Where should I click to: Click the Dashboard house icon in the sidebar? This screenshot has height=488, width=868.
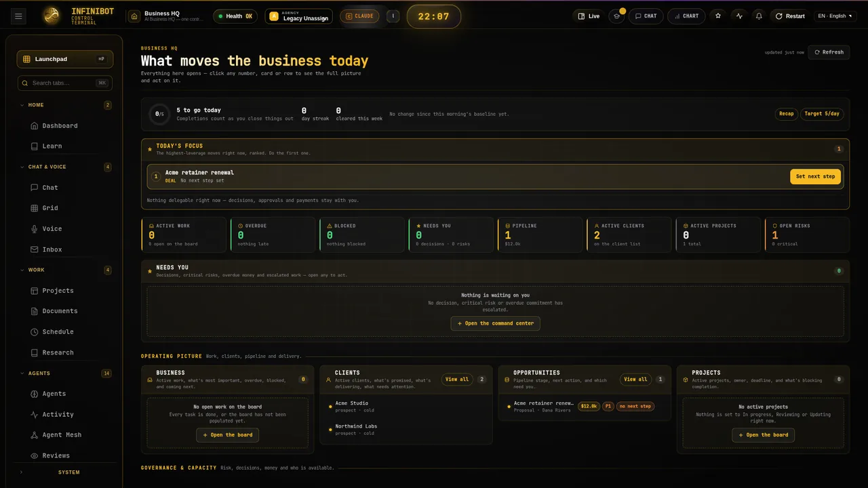35,125
